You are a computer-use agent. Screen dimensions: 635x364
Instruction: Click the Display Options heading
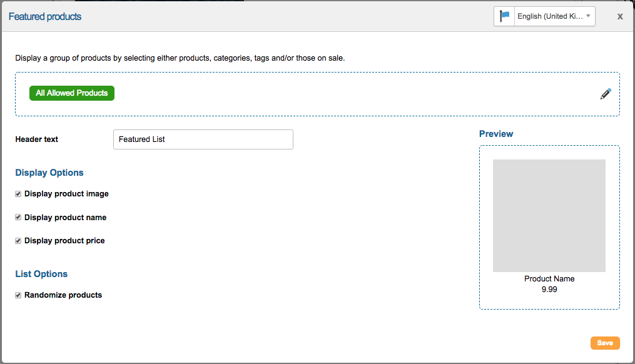[x=49, y=173]
